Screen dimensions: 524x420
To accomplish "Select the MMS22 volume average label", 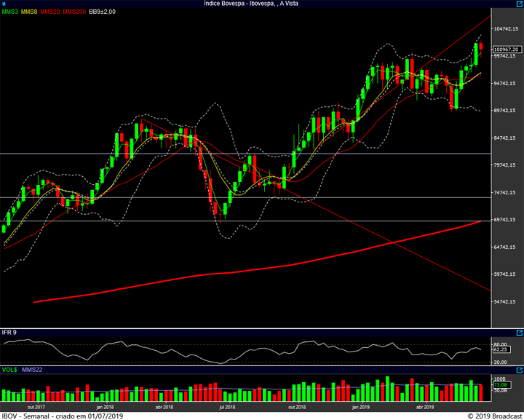I will click(31, 371).
